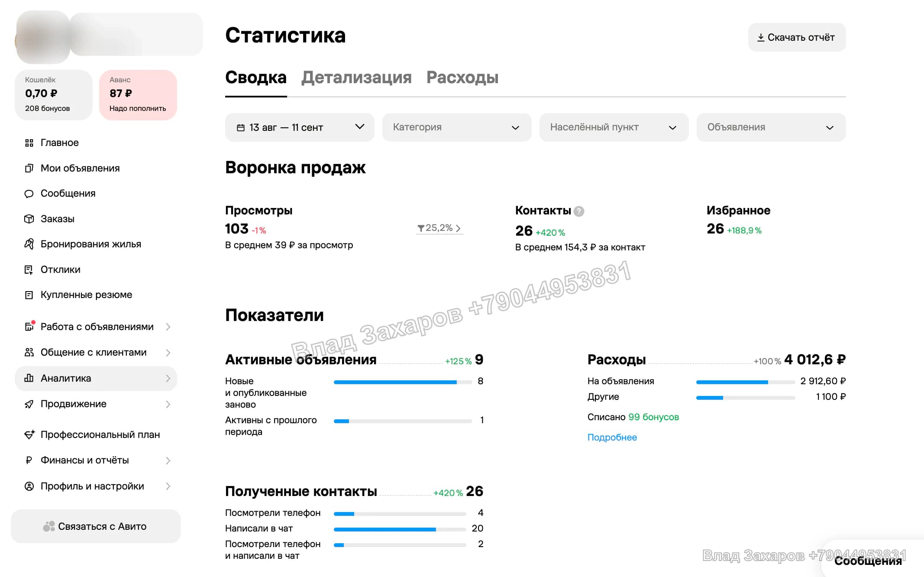This screenshot has height=577, width=924.
Task: Click the Главное grid icon
Action: [29, 143]
